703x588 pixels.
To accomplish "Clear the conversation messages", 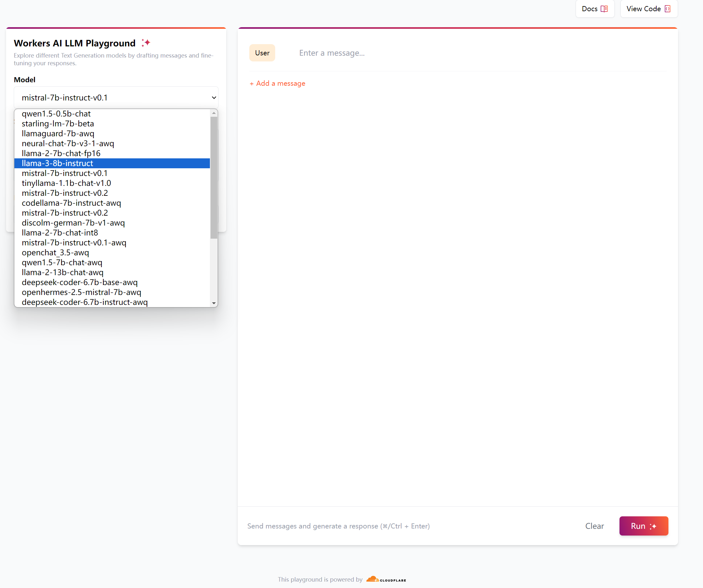I will point(594,526).
